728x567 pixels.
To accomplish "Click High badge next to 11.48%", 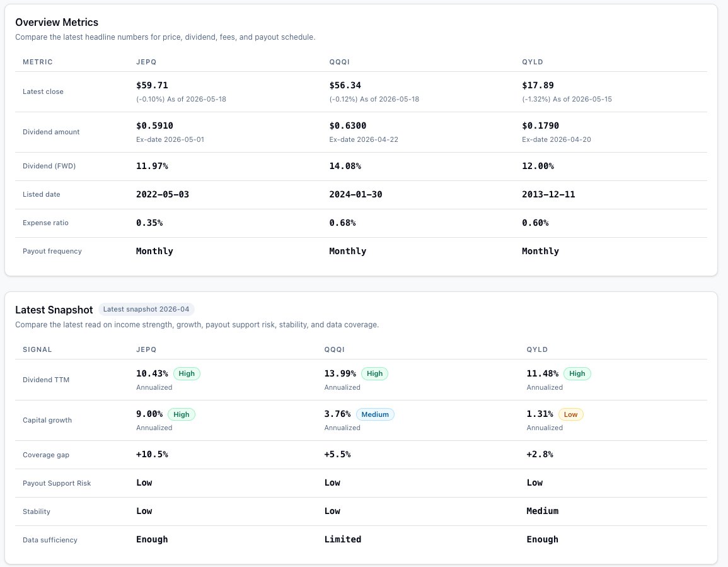I will (577, 373).
